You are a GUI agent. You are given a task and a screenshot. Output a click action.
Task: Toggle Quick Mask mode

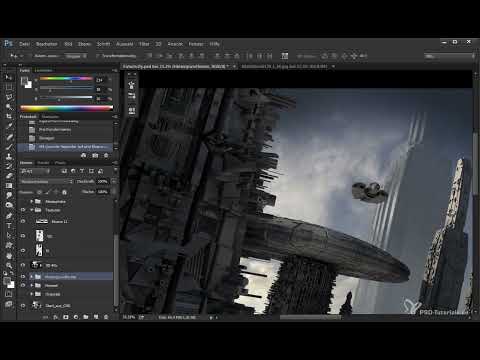tap(9, 294)
